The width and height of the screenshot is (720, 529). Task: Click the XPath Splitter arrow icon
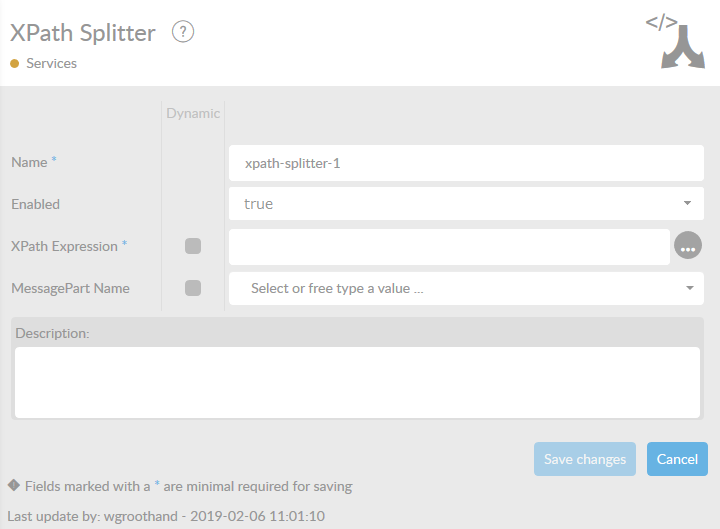(675, 42)
